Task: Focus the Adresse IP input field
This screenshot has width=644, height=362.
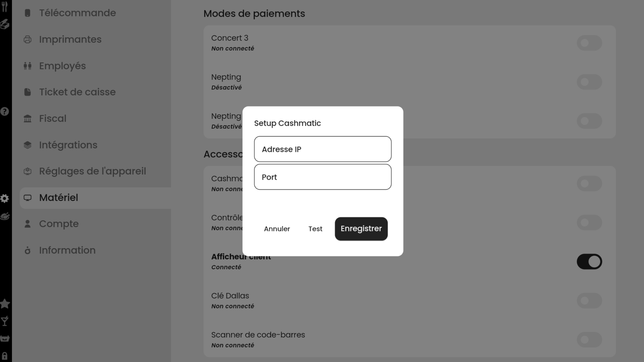Action: click(323, 149)
